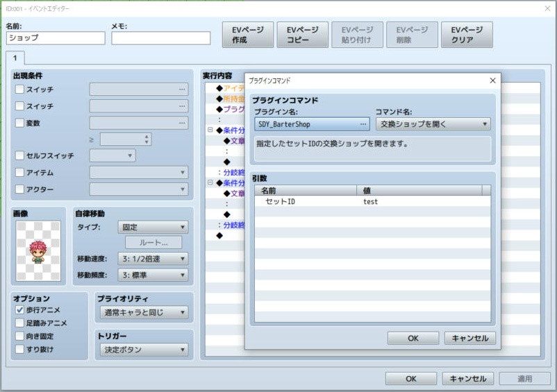Enable the アイテム condition checkbox
Screen dimensions: 557x392
19,172
